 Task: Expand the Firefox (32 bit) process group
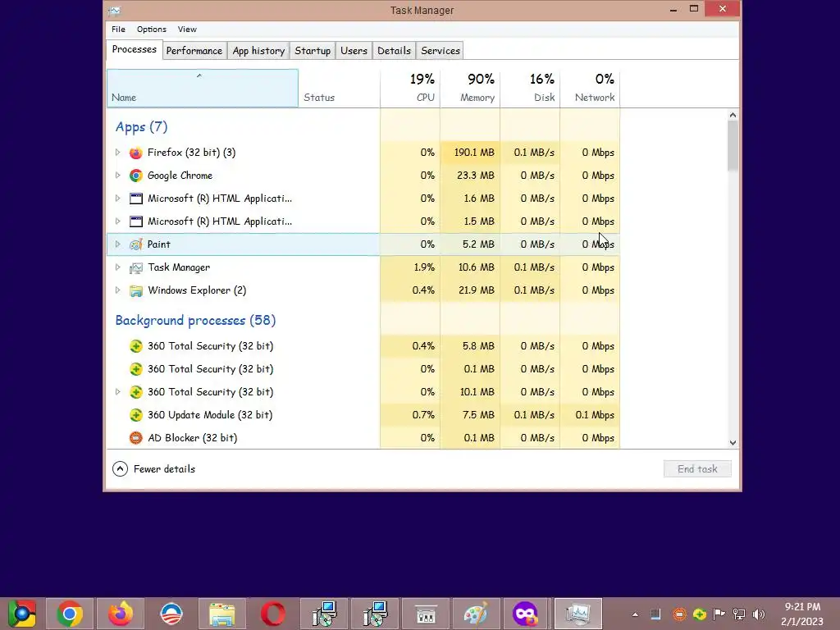point(118,153)
